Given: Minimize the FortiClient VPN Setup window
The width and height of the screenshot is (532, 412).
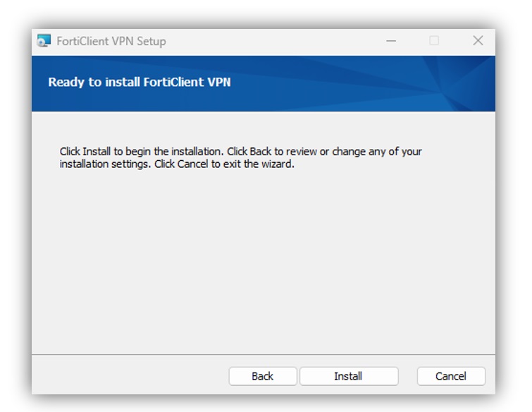Looking at the screenshot, I should (391, 41).
